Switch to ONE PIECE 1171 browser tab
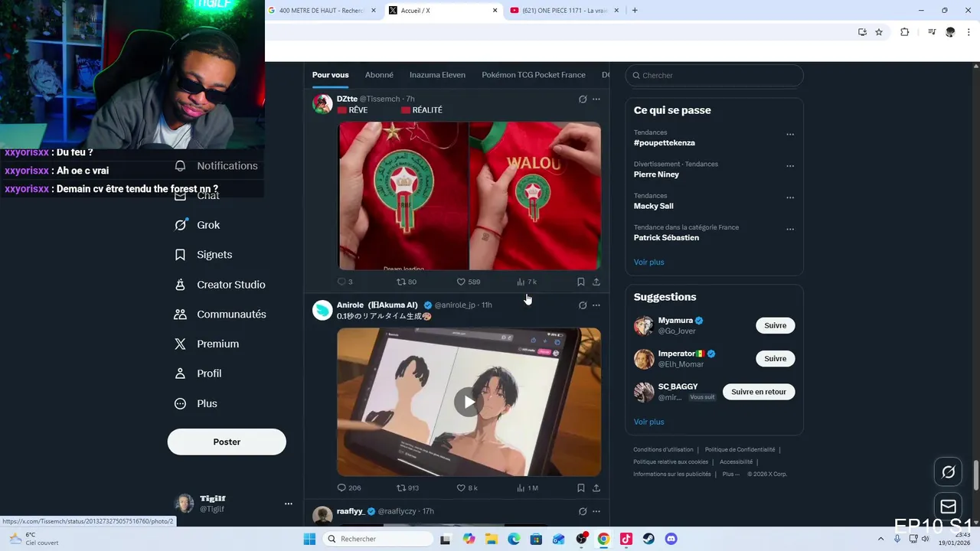 click(564, 11)
